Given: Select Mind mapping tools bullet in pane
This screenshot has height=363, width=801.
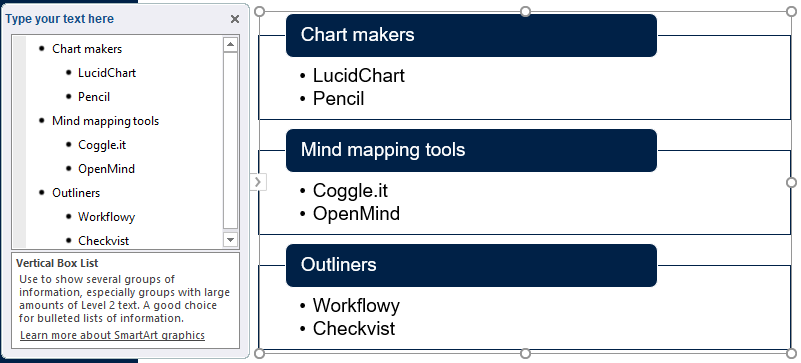Looking at the screenshot, I should click(x=105, y=121).
